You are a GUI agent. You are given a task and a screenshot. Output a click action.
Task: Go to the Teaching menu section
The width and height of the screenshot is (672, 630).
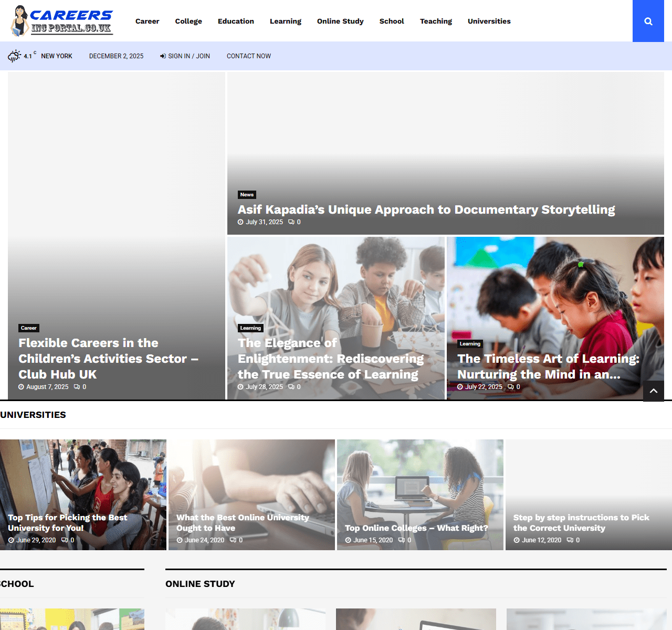[x=436, y=21]
